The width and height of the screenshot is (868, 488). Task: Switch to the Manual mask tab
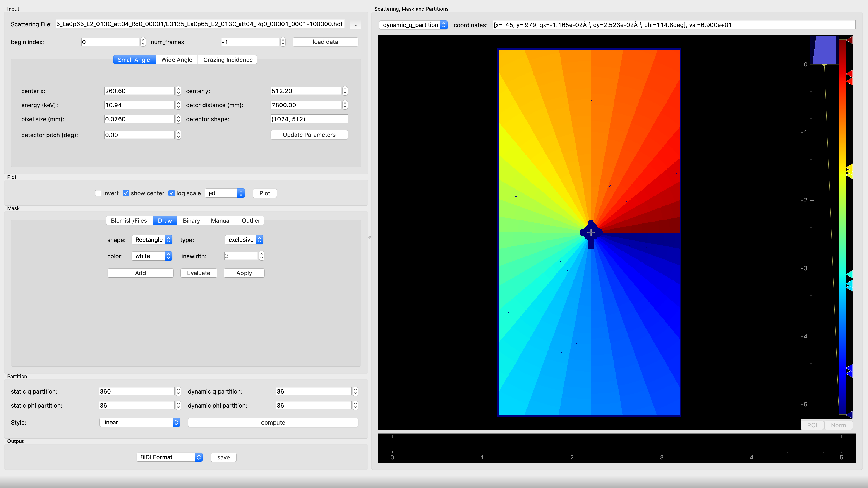(221, 220)
